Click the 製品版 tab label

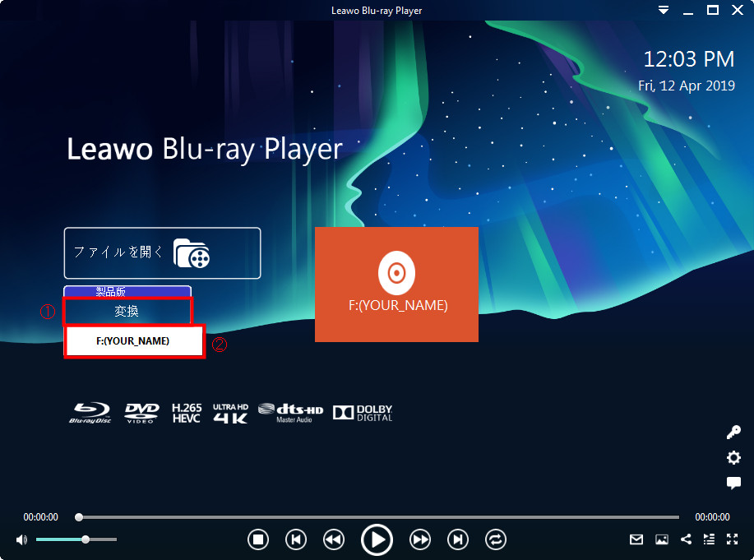click(111, 292)
